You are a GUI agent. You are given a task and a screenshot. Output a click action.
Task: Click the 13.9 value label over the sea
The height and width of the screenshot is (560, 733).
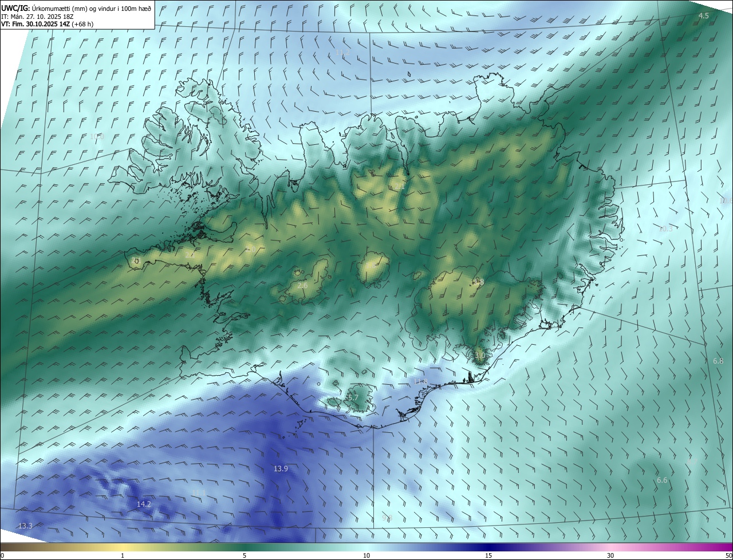click(281, 468)
